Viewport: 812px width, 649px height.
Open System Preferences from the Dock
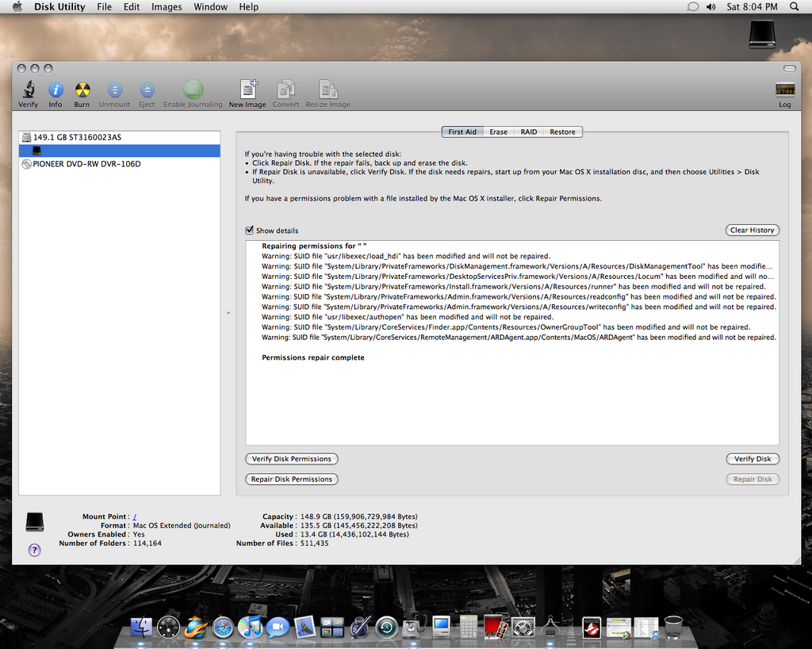pyautogui.click(x=523, y=628)
